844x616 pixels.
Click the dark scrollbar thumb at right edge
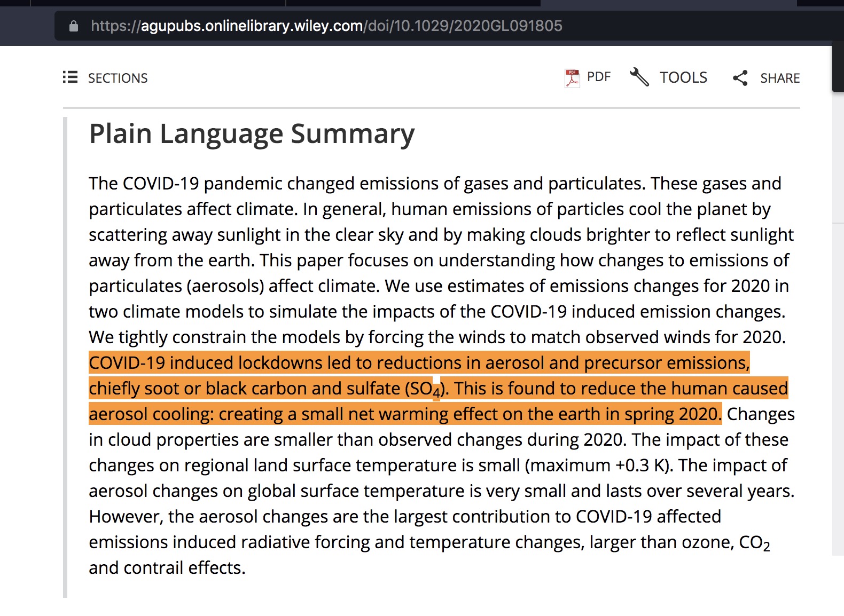coord(838,69)
